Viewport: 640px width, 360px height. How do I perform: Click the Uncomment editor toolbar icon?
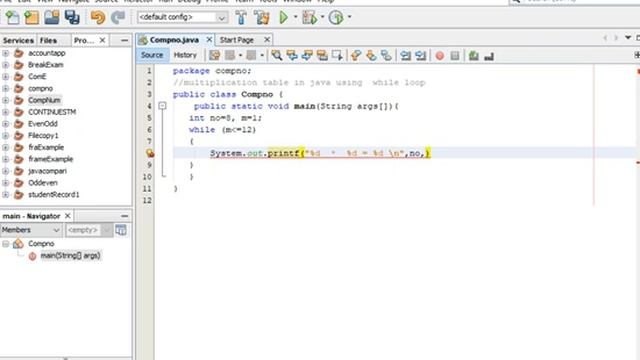pos(489,56)
